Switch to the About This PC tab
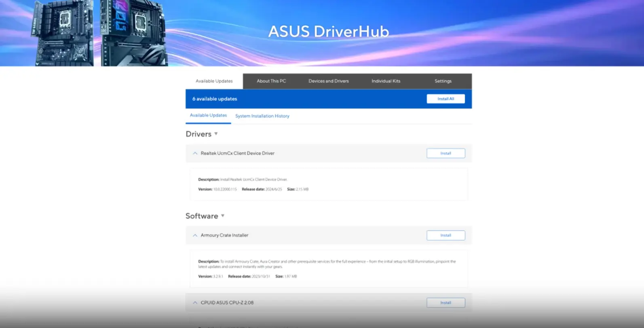The height and width of the screenshot is (328, 644). point(271,81)
